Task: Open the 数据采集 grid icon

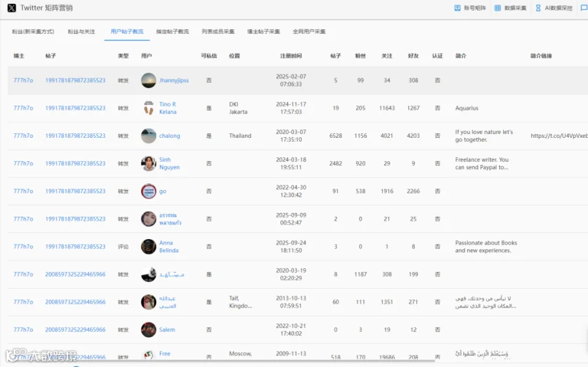Action: (x=497, y=8)
